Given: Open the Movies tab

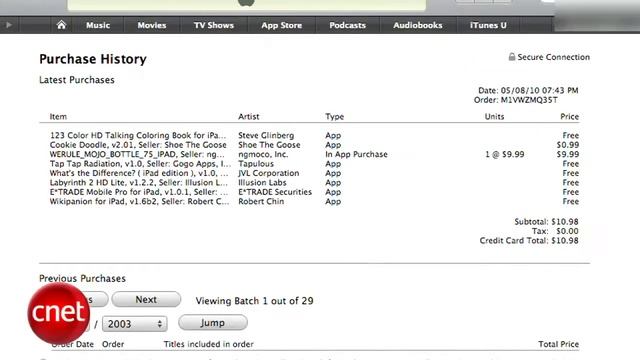Looking at the screenshot, I should click(152, 25).
